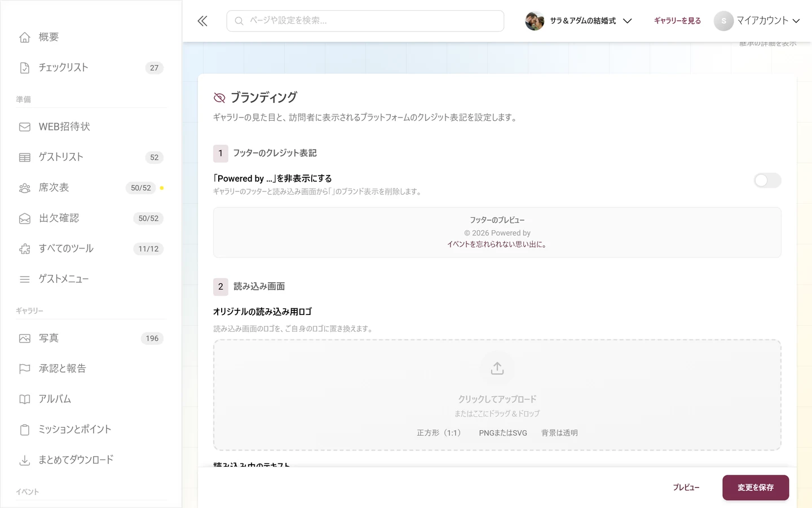Click the ギャラリーを見る link

(x=677, y=21)
